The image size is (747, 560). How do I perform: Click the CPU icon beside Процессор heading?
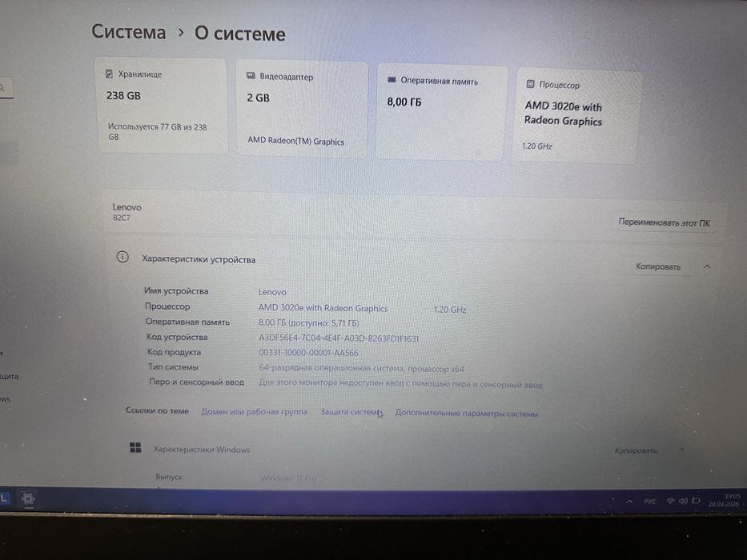[x=530, y=84]
